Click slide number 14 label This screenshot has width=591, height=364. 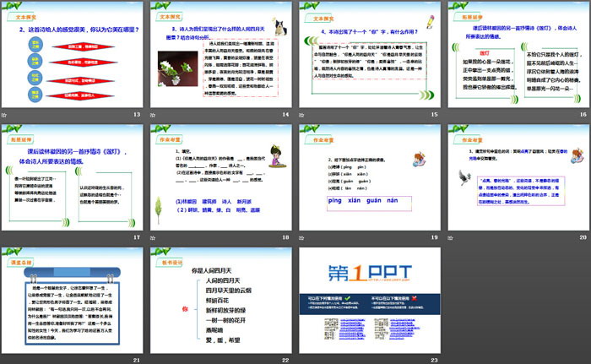(x=285, y=114)
